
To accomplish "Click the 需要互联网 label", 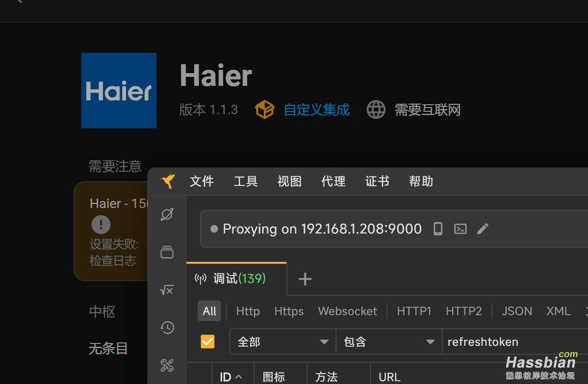I will pos(428,110).
